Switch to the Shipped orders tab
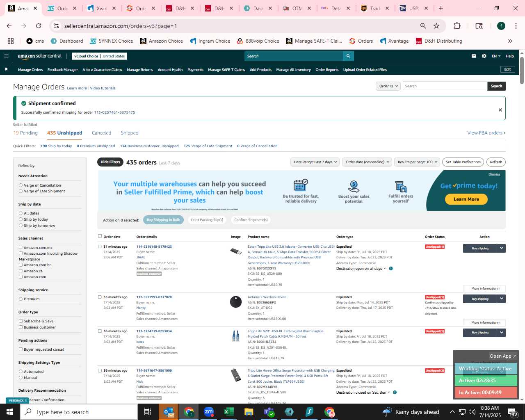The height and width of the screenshot is (420, 525). [x=130, y=133]
